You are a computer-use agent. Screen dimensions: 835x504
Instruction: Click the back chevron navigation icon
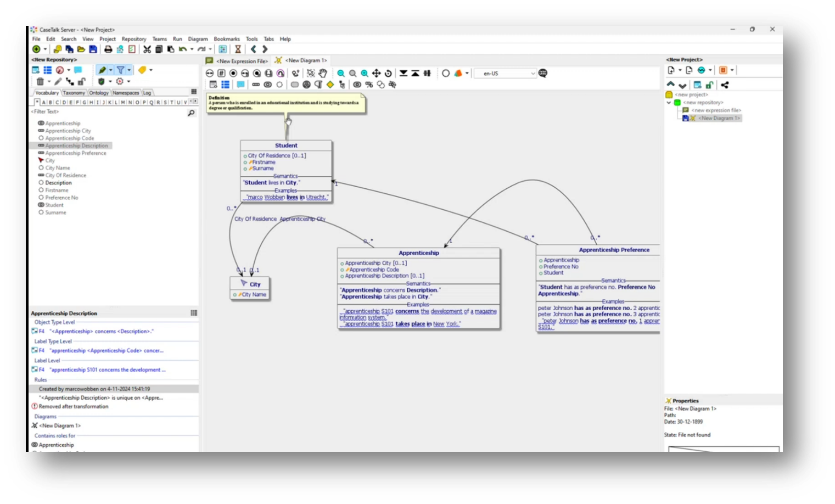click(x=253, y=49)
